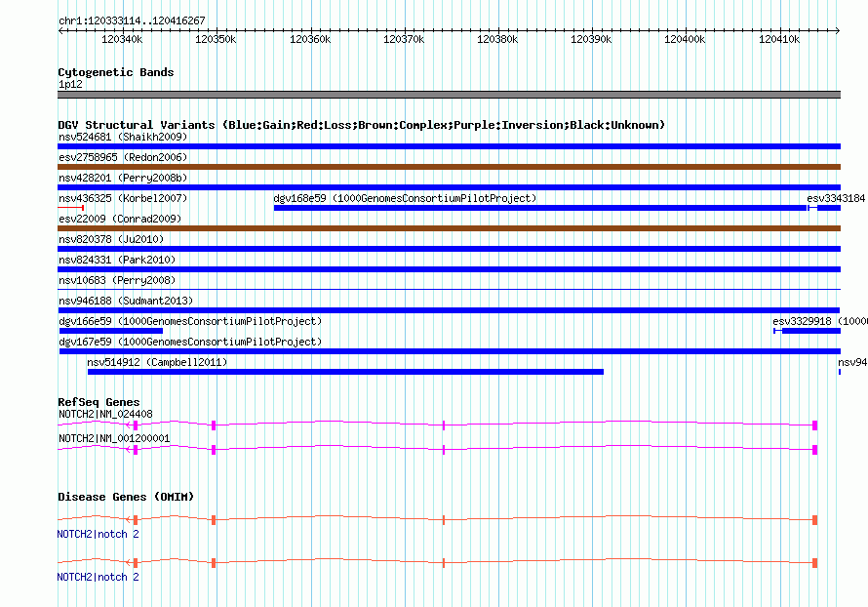This screenshot has width=868, height=607.
Task: Click the RefSeq Genes track heading
Action: pyautogui.click(x=99, y=402)
